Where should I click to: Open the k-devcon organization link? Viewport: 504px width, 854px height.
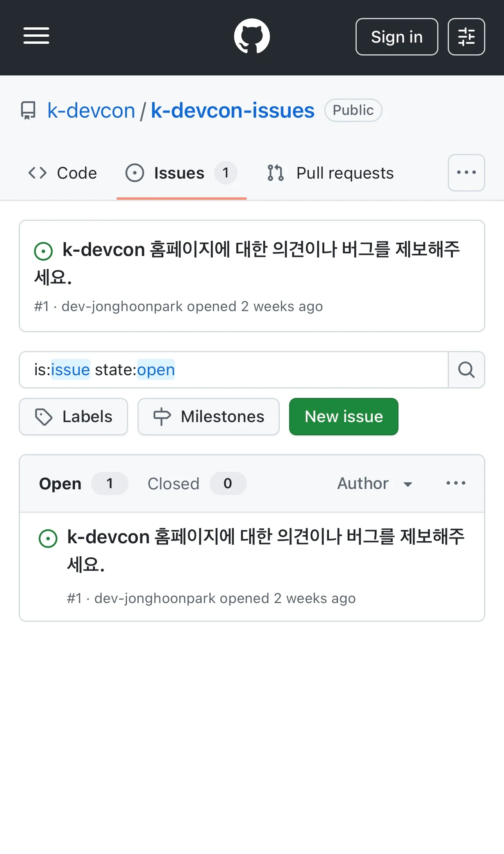(91, 111)
